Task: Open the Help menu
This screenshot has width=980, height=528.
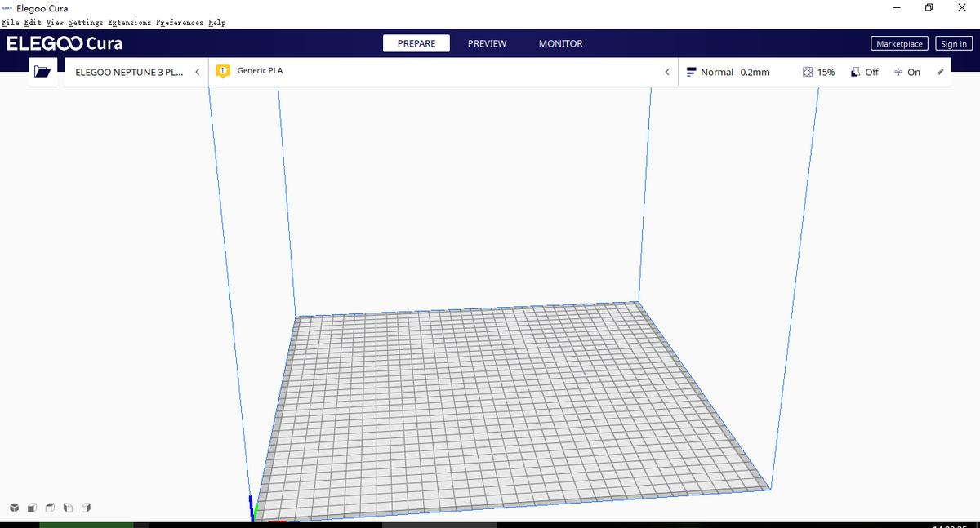Action: pos(217,23)
